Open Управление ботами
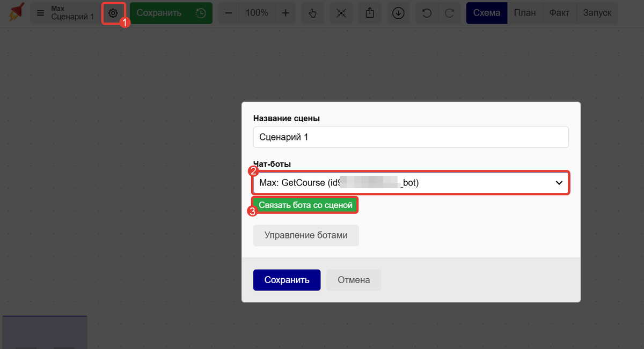Image resolution: width=644 pixels, height=349 pixels. click(x=306, y=235)
